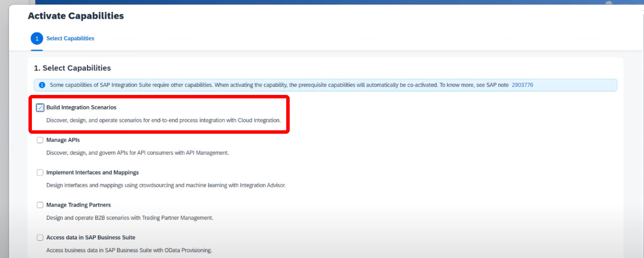Click the Manage APIs label
The image size is (644, 258).
[x=63, y=140]
